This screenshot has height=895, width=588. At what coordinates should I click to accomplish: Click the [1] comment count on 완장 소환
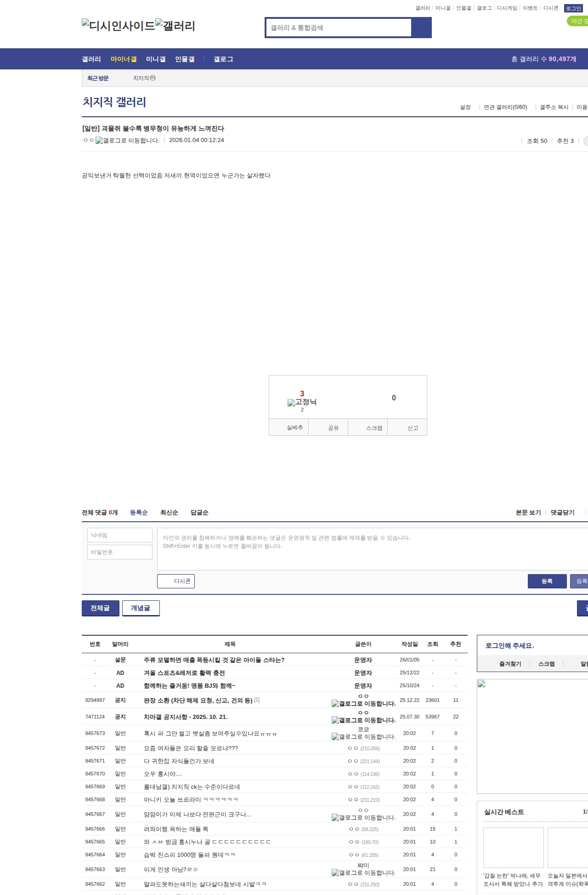tap(257, 700)
